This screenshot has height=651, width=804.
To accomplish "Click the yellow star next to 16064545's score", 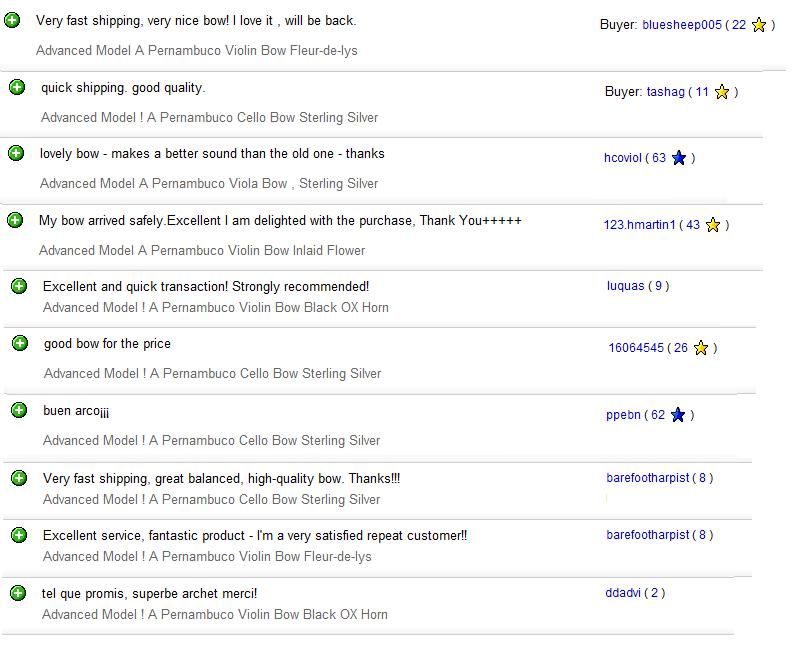I will 700,348.
